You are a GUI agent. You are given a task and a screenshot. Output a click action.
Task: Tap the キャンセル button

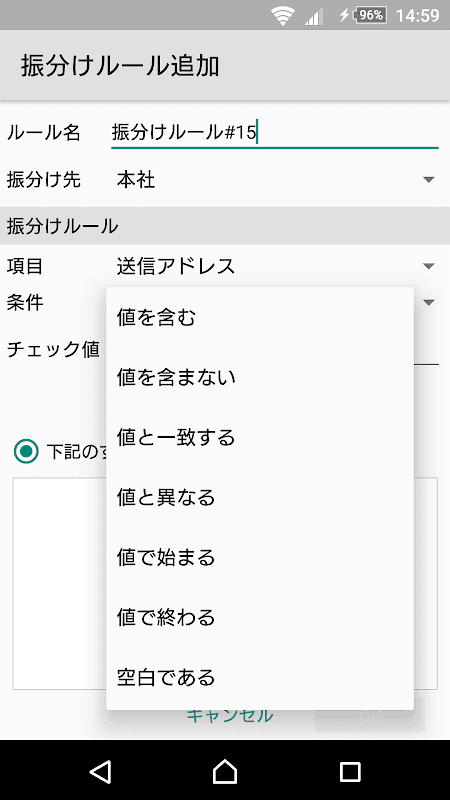point(230,715)
